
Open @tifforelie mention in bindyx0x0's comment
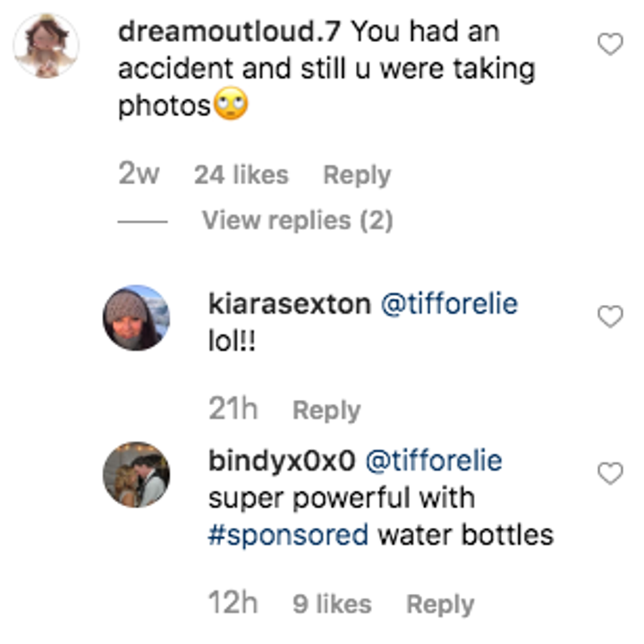tap(435, 461)
